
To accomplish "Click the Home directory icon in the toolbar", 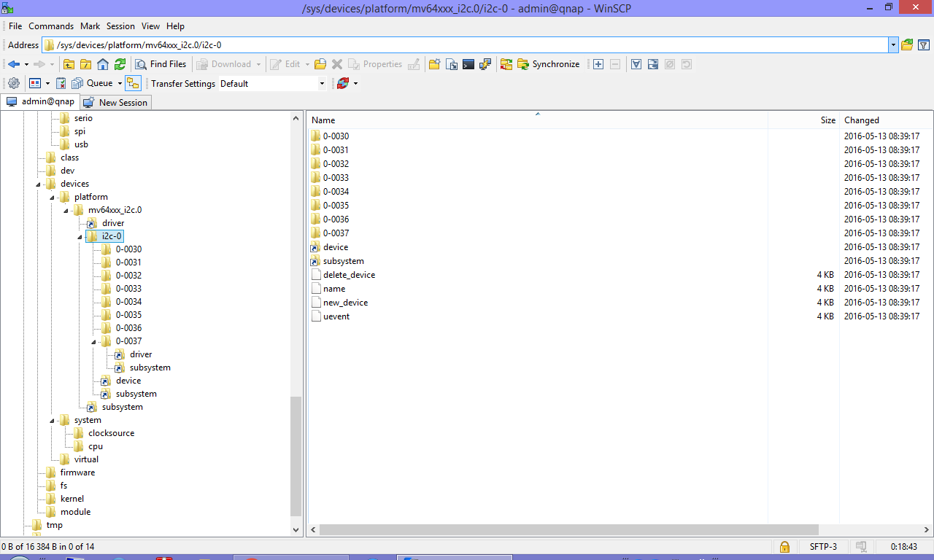I will pos(103,64).
